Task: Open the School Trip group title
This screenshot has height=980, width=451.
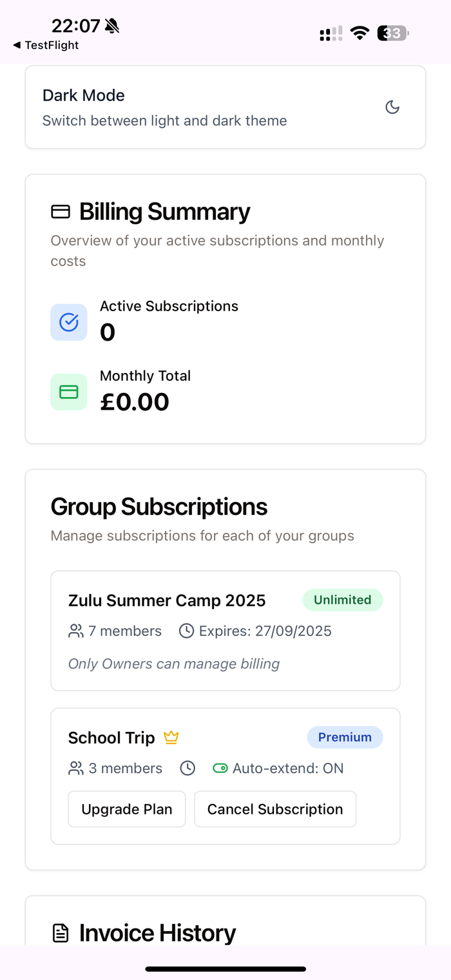Action: [x=111, y=738]
